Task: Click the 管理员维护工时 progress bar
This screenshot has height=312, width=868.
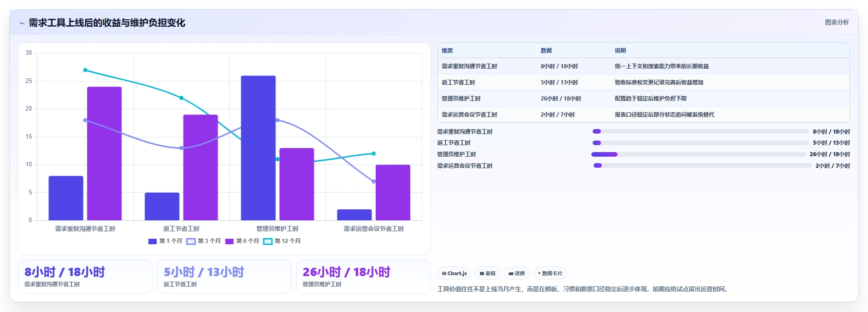Action: 699,154
